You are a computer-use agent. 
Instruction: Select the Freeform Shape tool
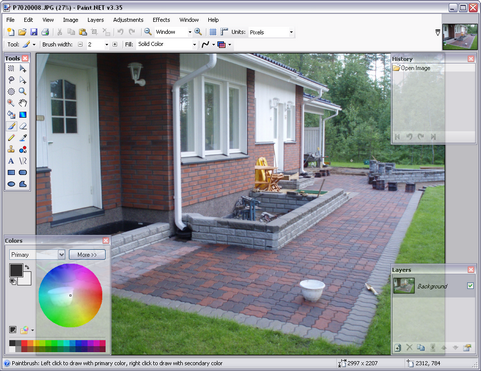(23, 184)
